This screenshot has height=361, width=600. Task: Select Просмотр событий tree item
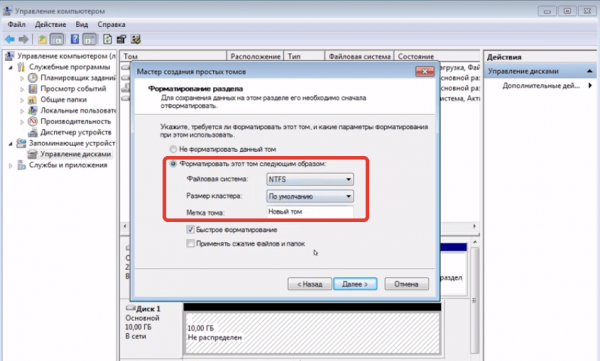coord(73,89)
